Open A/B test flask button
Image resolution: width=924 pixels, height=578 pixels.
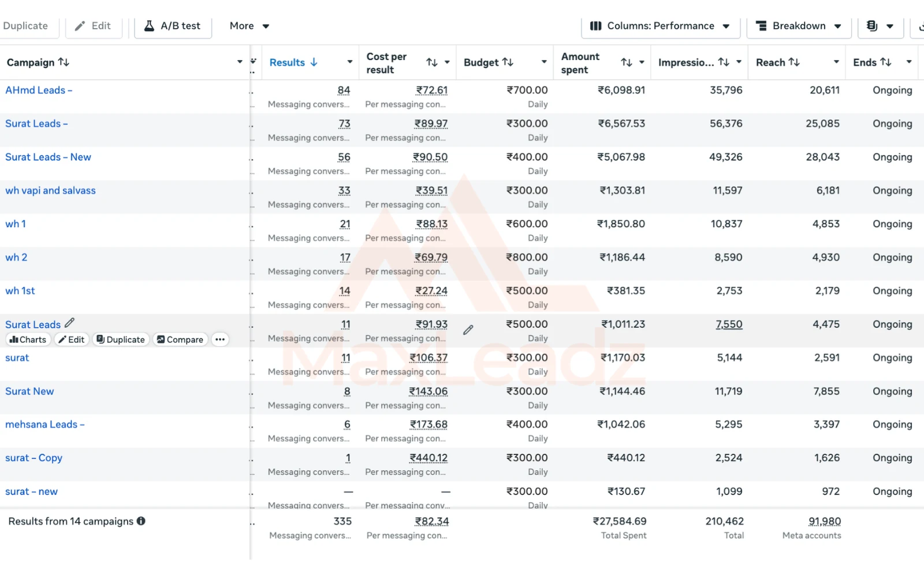[x=173, y=26]
